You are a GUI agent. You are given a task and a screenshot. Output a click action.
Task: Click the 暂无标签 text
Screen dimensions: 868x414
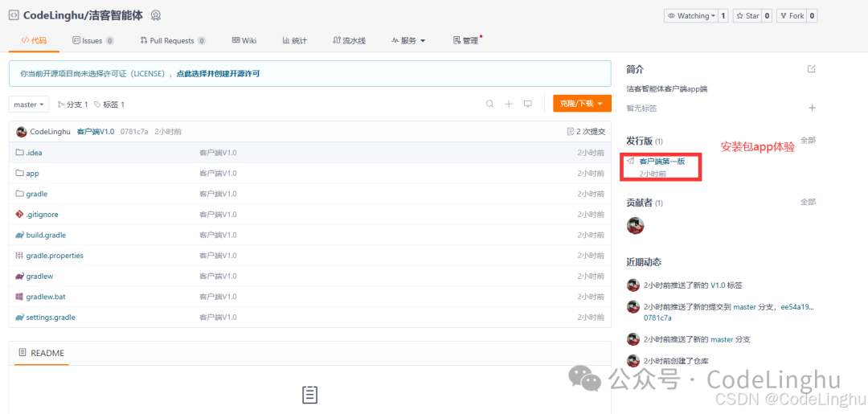(641, 108)
